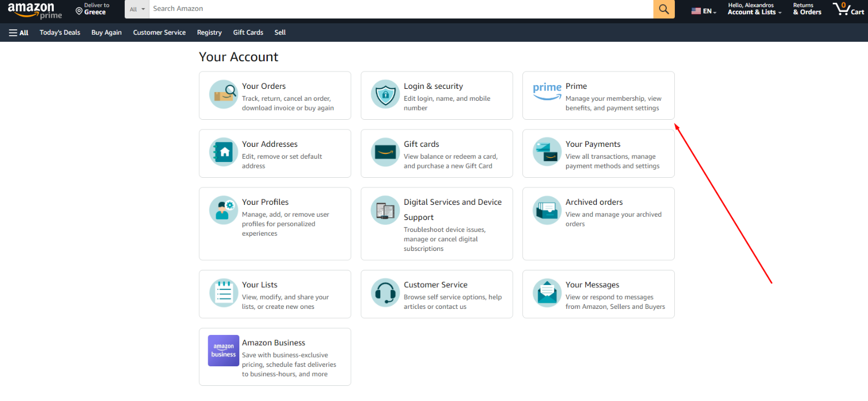Open Buy Again in nav bar

(x=106, y=33)
